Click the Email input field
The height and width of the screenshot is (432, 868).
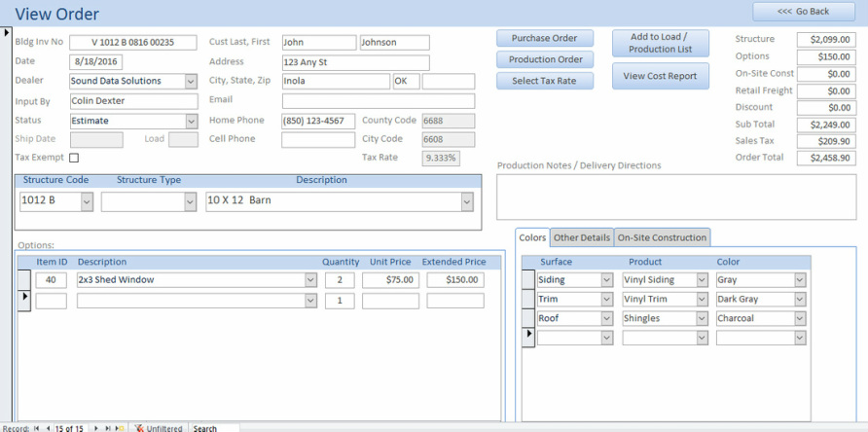pyautogui.click(x=379, y=101)
